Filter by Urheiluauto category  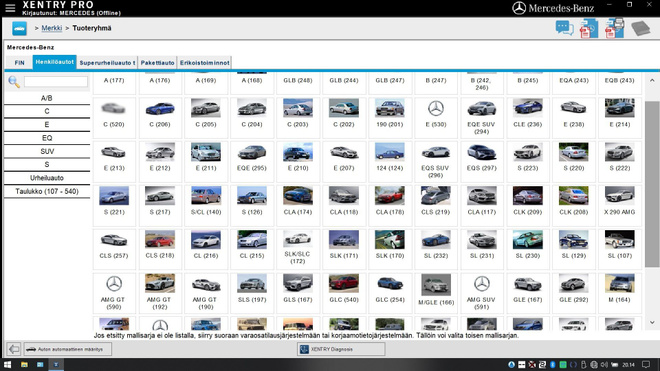click(47, 178)
